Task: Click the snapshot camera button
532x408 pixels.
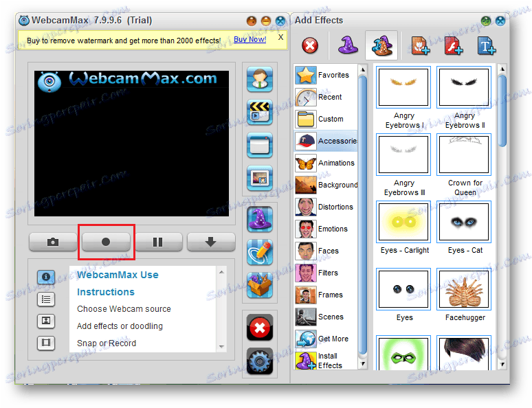Action: [x=53, y=242]
